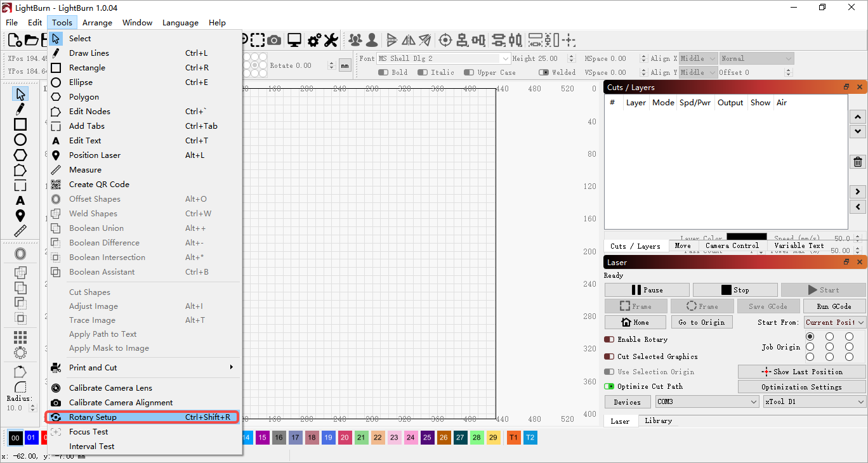Pick the 29 yellow layer color swatch
Screen dimensions: 868x463
click(x=493, y=438)
